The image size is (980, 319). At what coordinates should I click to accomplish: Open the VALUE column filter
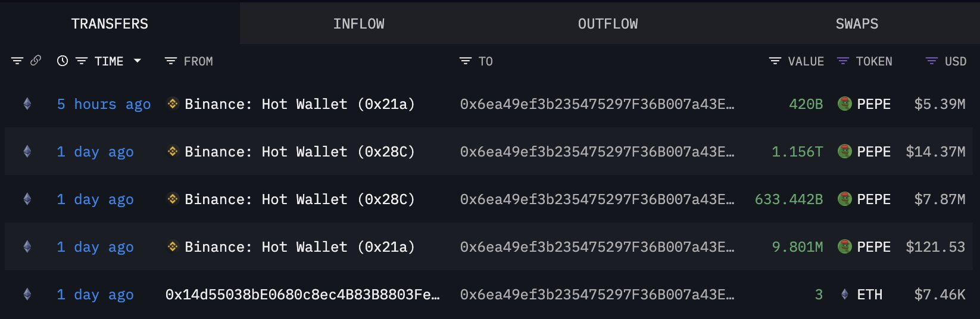coord(775,61)
